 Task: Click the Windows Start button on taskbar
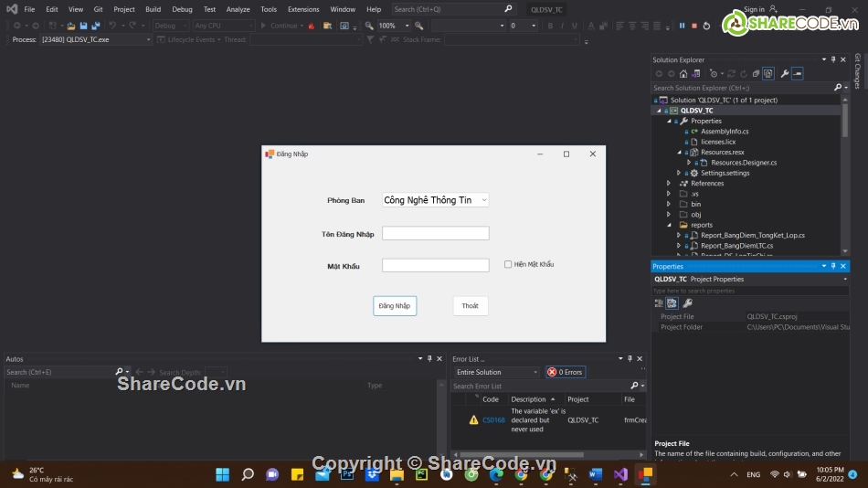pos(222,474)
